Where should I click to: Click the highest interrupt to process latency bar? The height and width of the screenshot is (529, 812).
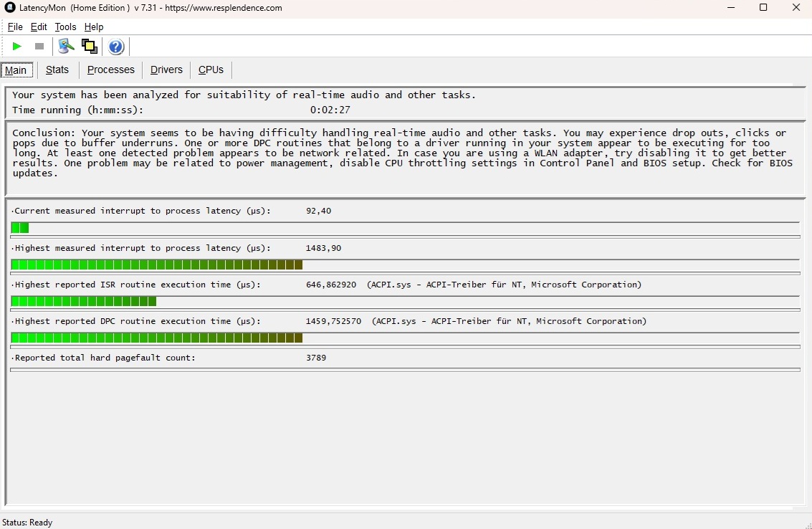pyautogui.click(x=157, y=265)
